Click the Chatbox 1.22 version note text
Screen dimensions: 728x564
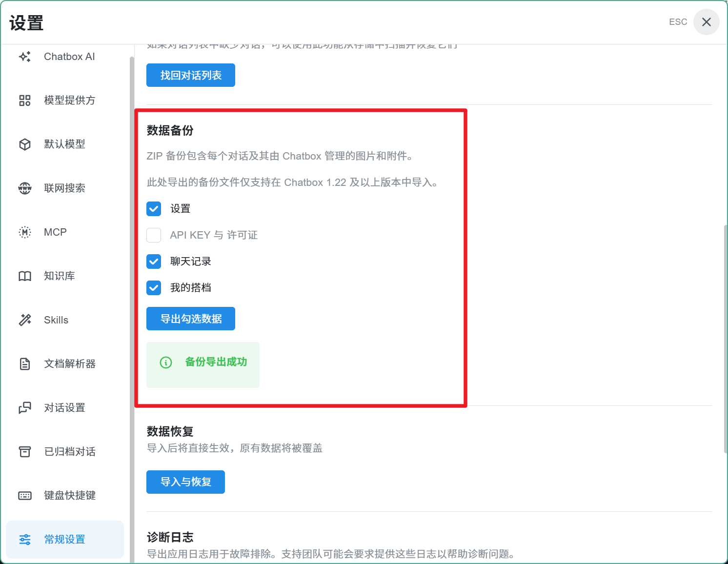coord(293,182)
